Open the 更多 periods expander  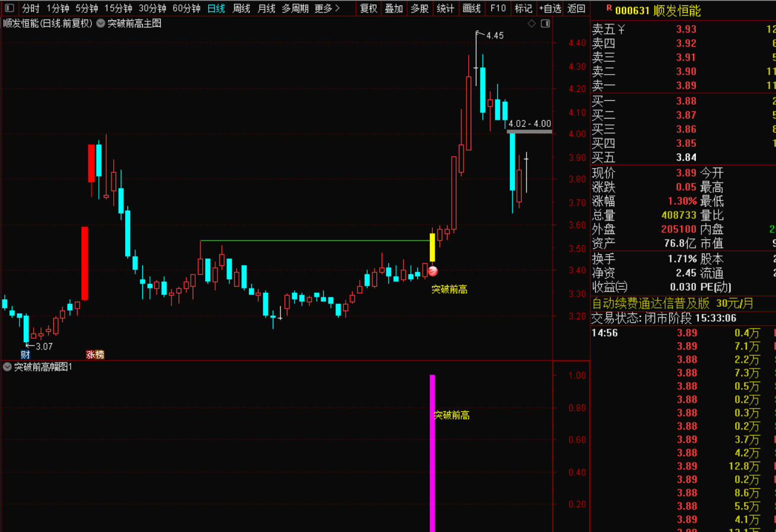pos(327,8)
